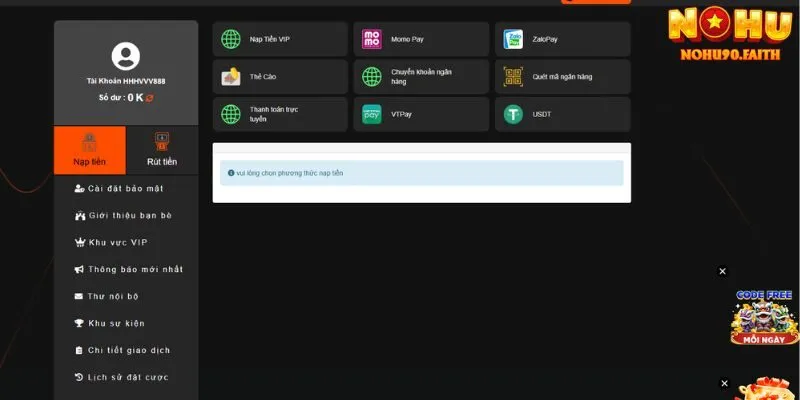Go to Khu vực VIP
The width and height of the screenshot is (800, 400).
click(x=117, y=243)
